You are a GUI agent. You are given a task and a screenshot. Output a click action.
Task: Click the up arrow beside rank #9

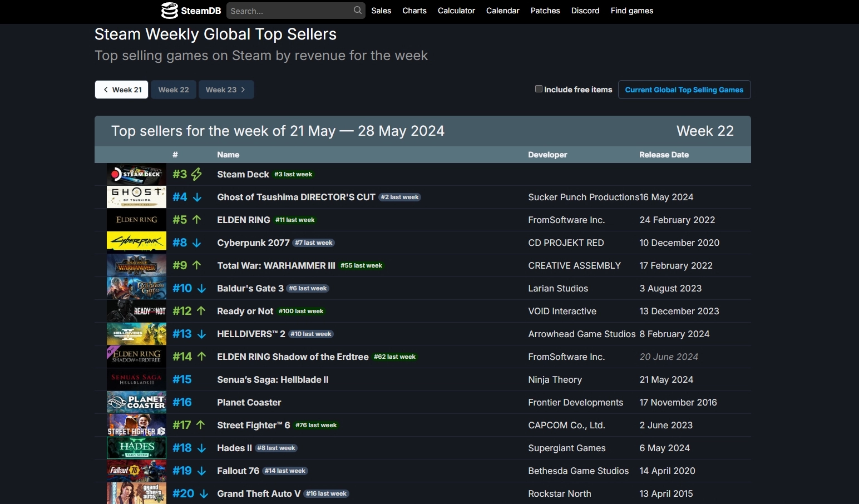[196, 265]
